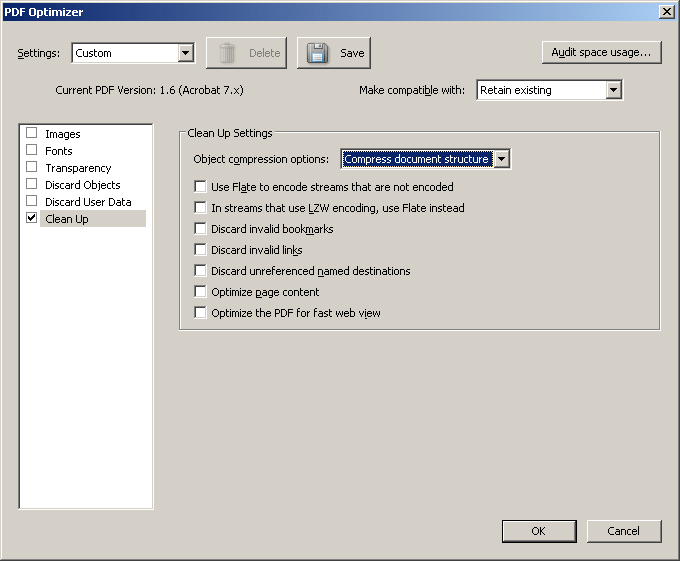Screen dimensions: 680x561
Task: Open Object compression options dropdown arrow
Action: (501, 159)
